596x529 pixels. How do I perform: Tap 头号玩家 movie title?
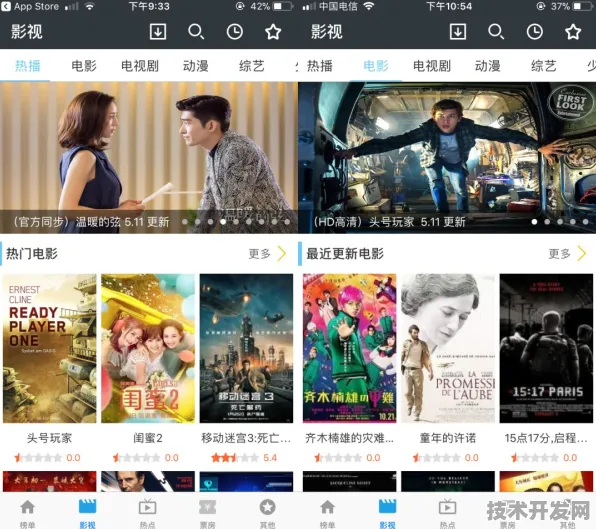(x=49, y=438)
